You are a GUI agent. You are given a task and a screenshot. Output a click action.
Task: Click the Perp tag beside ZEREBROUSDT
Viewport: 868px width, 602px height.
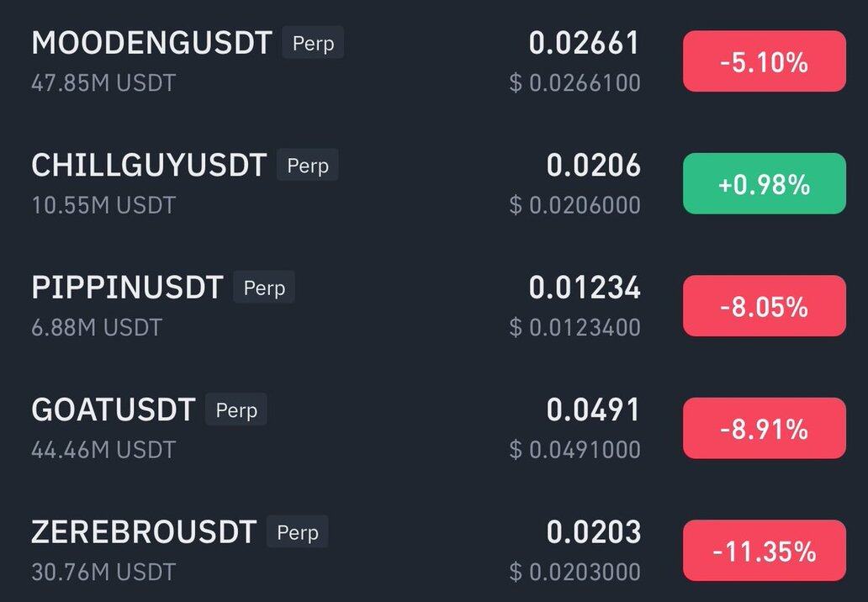298,532
